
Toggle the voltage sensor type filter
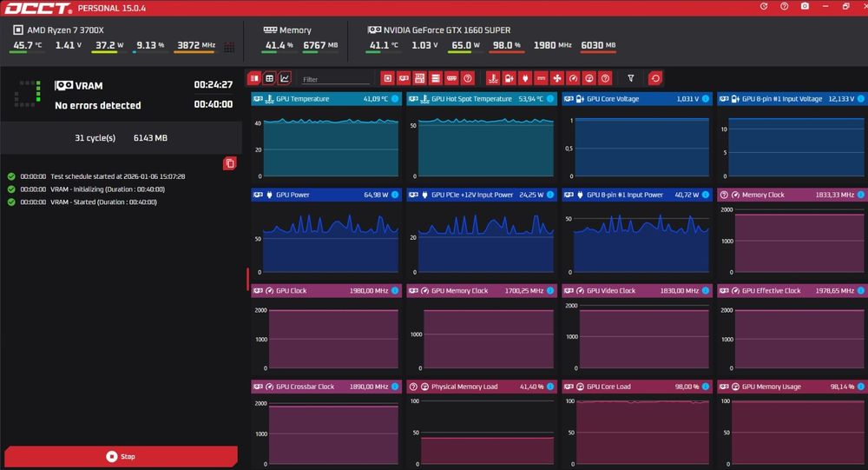(x=510, y=78)
